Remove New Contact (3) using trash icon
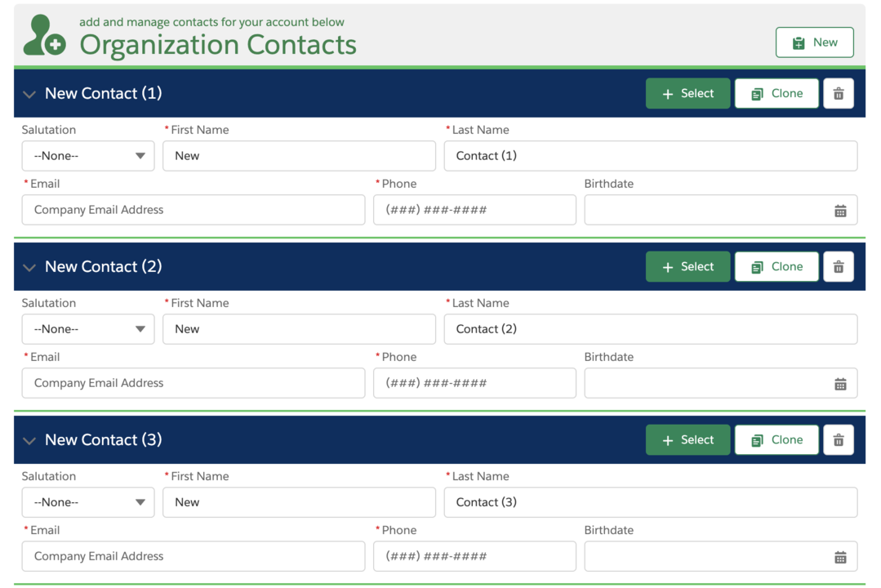 click(x=839, y=439)
